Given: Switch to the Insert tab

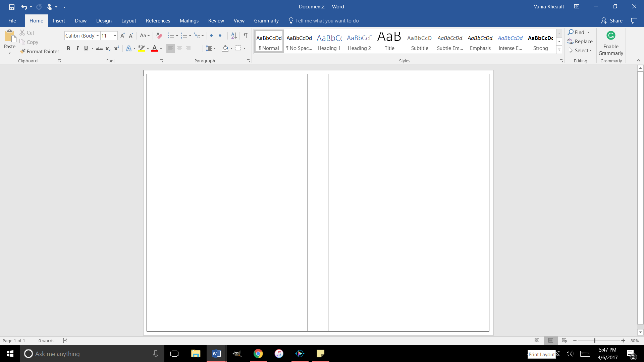Looking at the screenshot, I should tap(59, 21).
